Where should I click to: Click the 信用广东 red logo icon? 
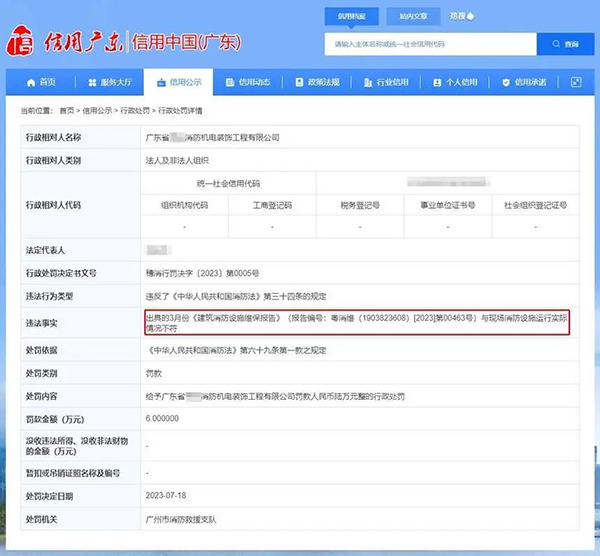[20, 43]
